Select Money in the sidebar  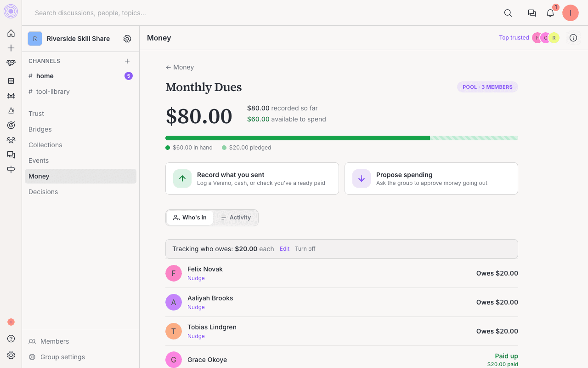click(x=80, y=176)
